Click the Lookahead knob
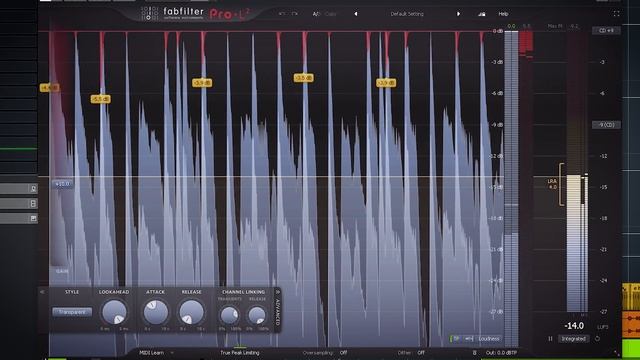Image resolution: width=640 pixels, height=360 pixels. tap(114, 312)
